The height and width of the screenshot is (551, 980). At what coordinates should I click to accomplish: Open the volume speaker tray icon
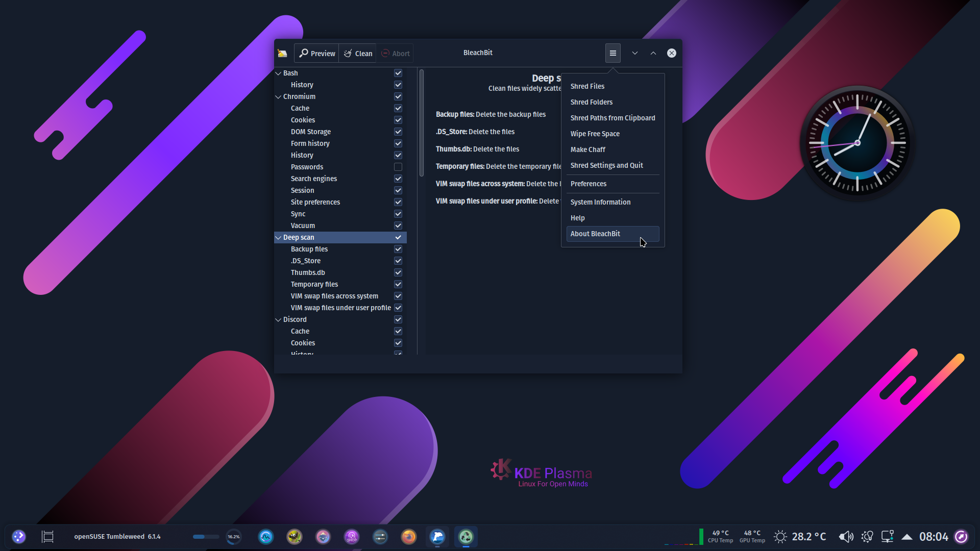coord(846,537)
